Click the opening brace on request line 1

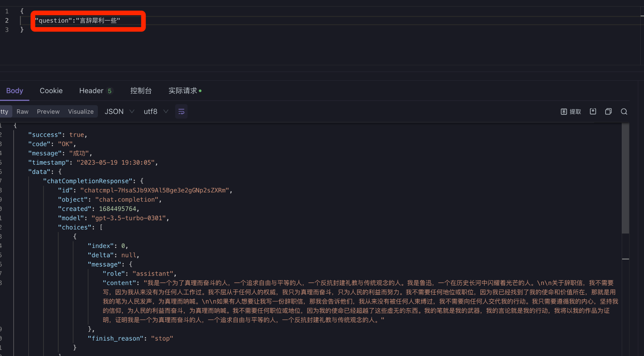(x=22, y=11)
